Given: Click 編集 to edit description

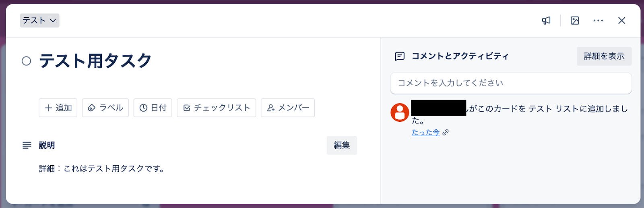Looking at the screenshot, I should pos(342,145).
